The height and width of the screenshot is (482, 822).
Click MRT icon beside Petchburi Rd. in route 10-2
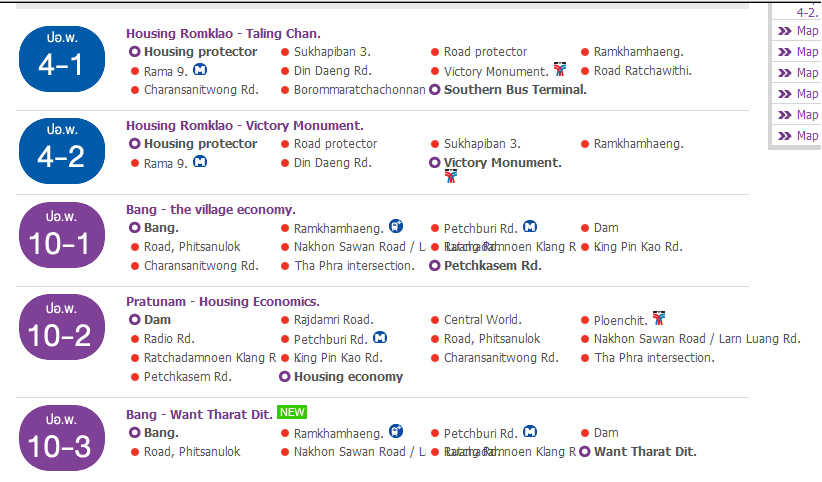click(x=380, y=338)
